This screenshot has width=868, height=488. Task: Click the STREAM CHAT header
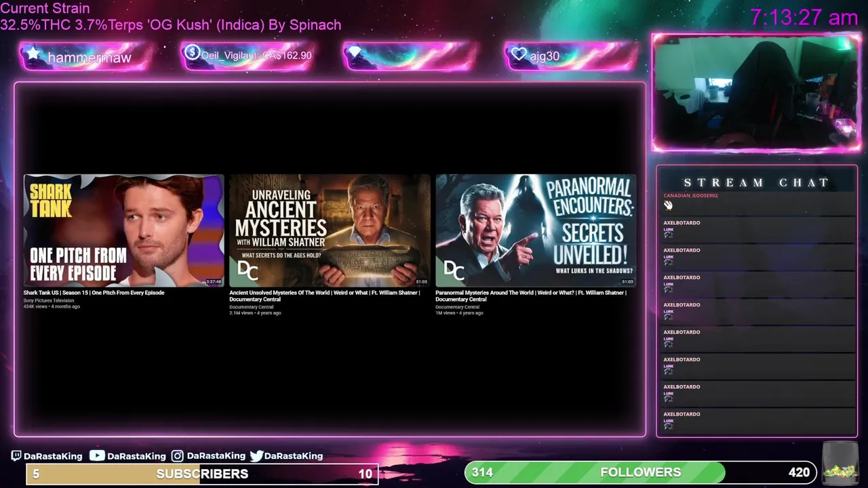756,182
